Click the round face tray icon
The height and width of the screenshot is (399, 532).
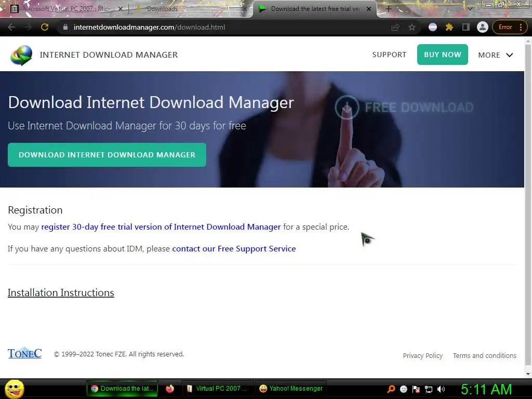pyautogui.click(x=403, y=389)
